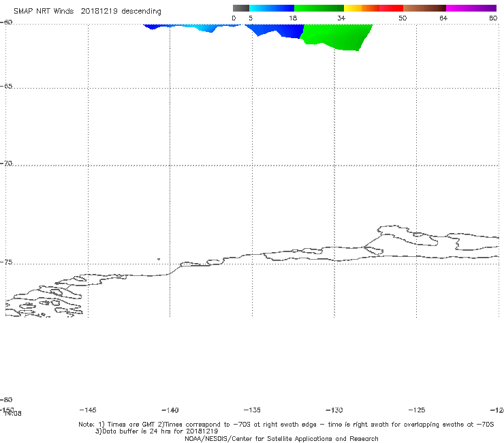Viewport: 504px width, 443px height.
Task: Click the latitude label -80
Action: tap(6, 399)
